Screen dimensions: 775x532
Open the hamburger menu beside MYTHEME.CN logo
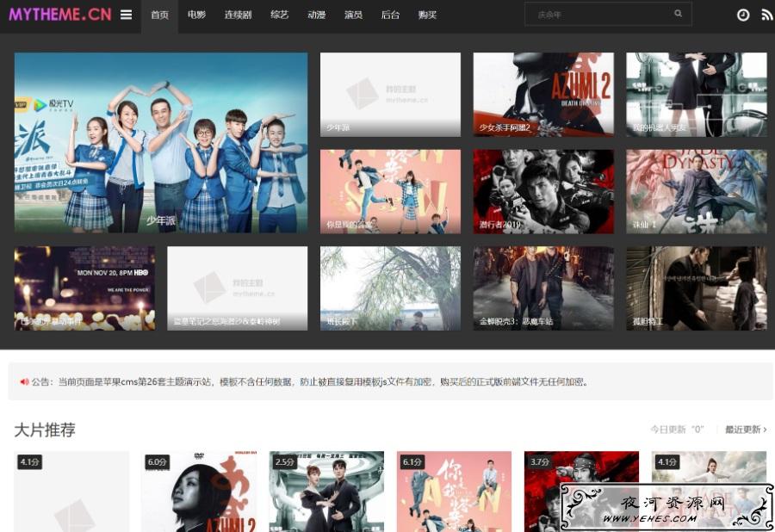126,15
